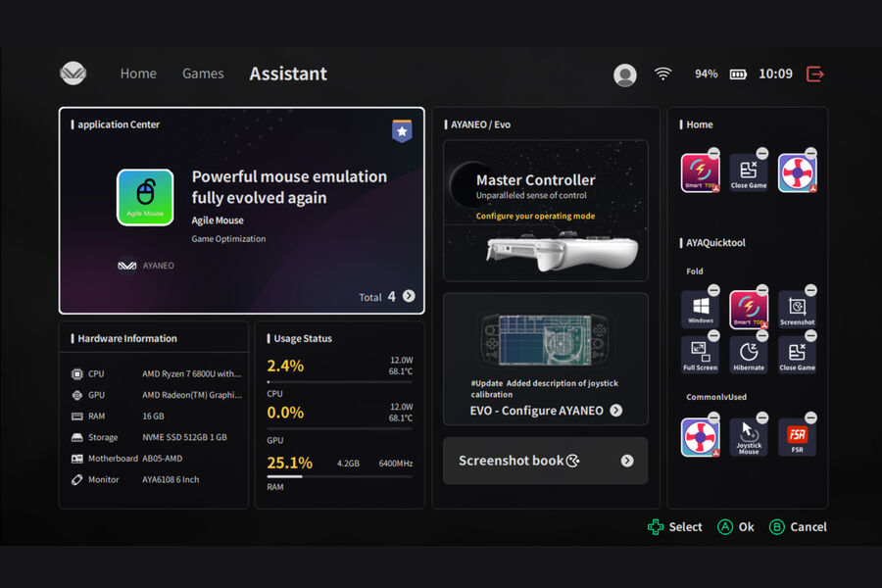The width and height of the screenshot is (882, 588).
Task: Click the AYANEO logo in top-left corner
Action: pyautogui.click(x=73, y=73)
